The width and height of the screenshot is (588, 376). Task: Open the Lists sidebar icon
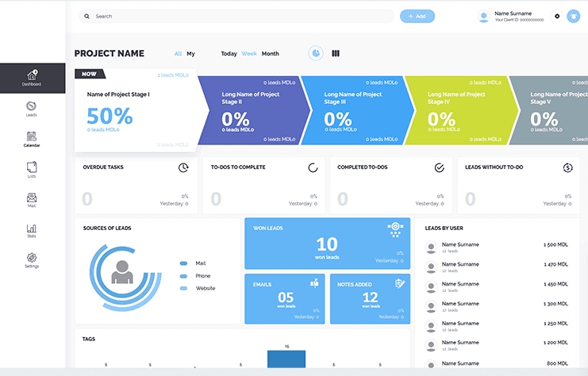32,170
